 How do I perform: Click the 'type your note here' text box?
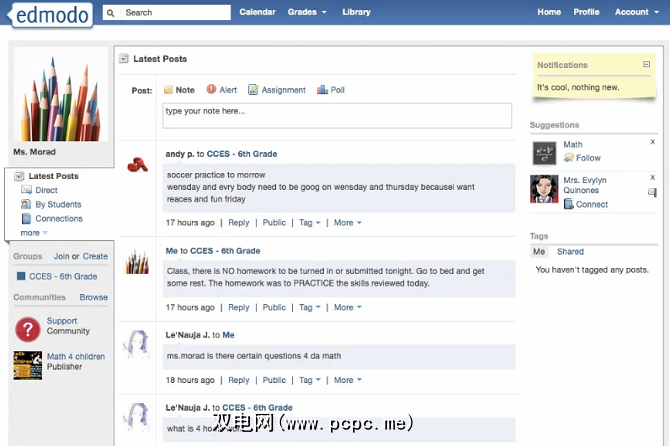click(337, 115)
